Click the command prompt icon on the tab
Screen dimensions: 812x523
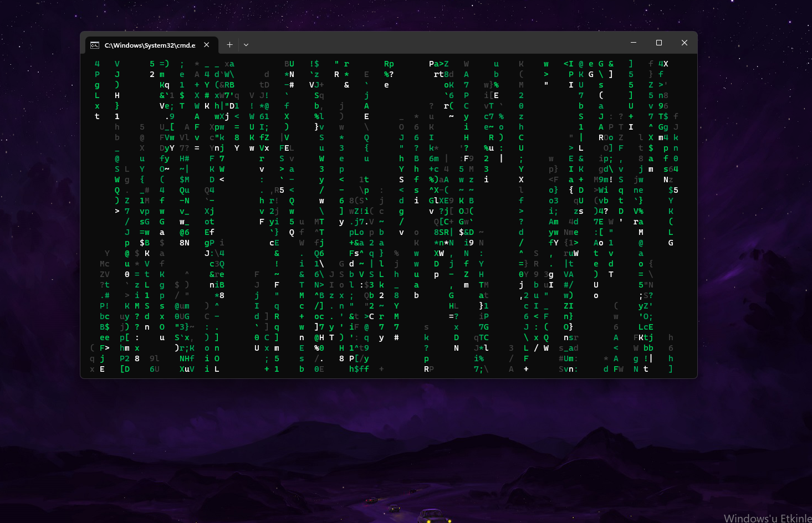pos(94,45)
